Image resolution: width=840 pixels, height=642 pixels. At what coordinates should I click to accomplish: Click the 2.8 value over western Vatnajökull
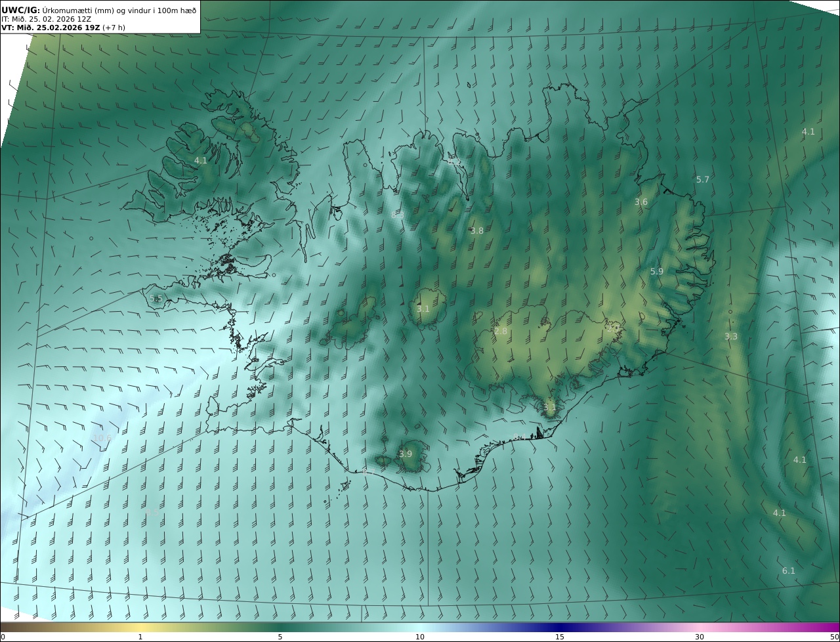pyautogui.click(x=501, y=332)
